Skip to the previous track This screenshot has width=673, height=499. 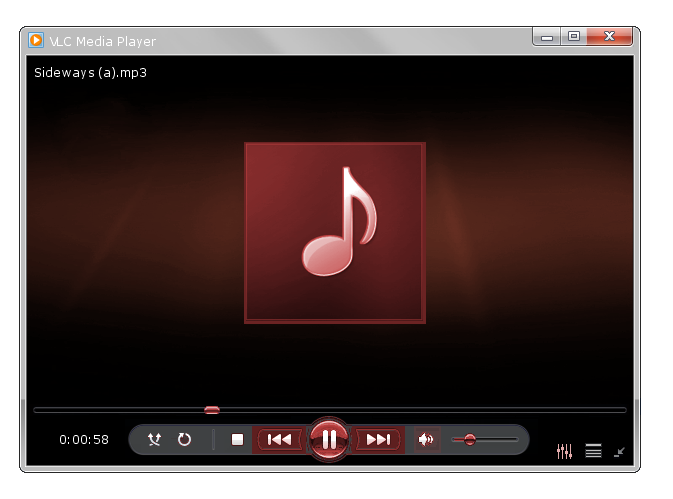279,439
